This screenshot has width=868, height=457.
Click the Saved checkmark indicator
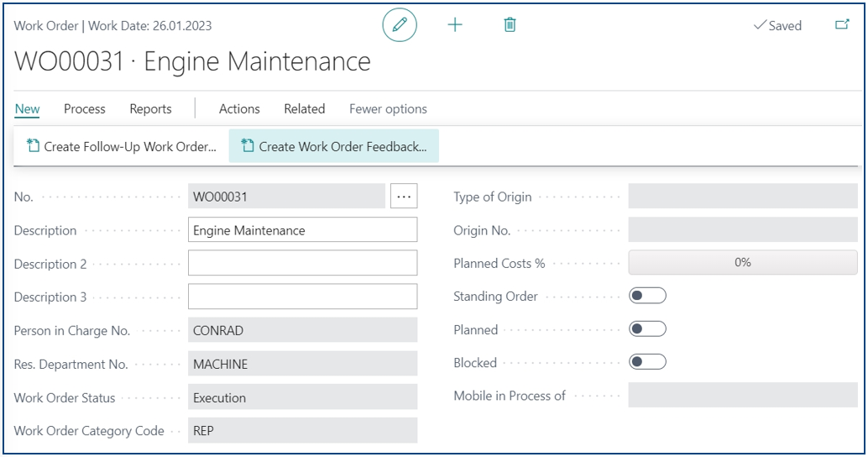pos(778,25)
